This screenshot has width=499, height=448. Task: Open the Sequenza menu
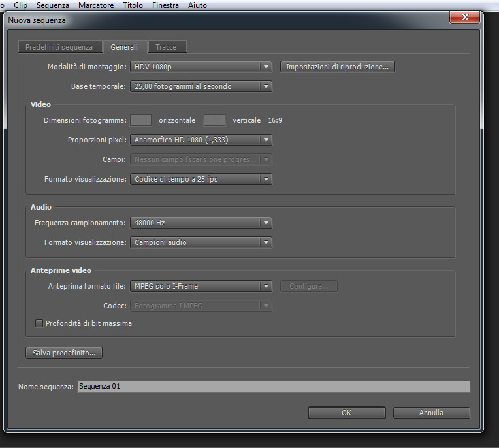click(x=53, y=5)
